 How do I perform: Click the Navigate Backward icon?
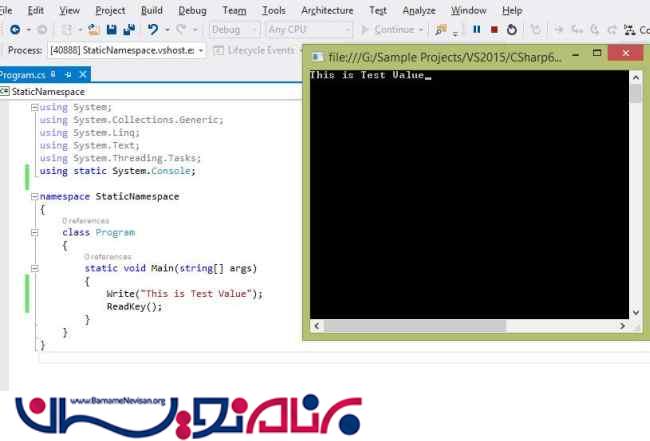tap(15, 30)
